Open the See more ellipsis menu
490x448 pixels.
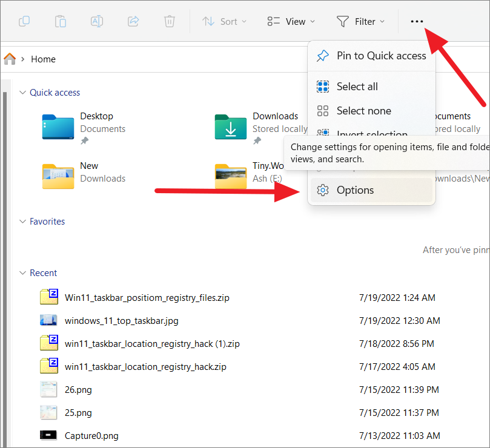[x=416, y=21]
